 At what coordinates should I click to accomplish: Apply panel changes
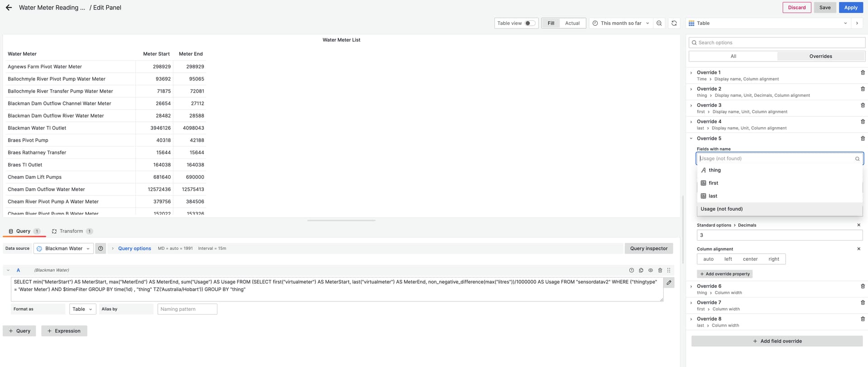(850, 7)
